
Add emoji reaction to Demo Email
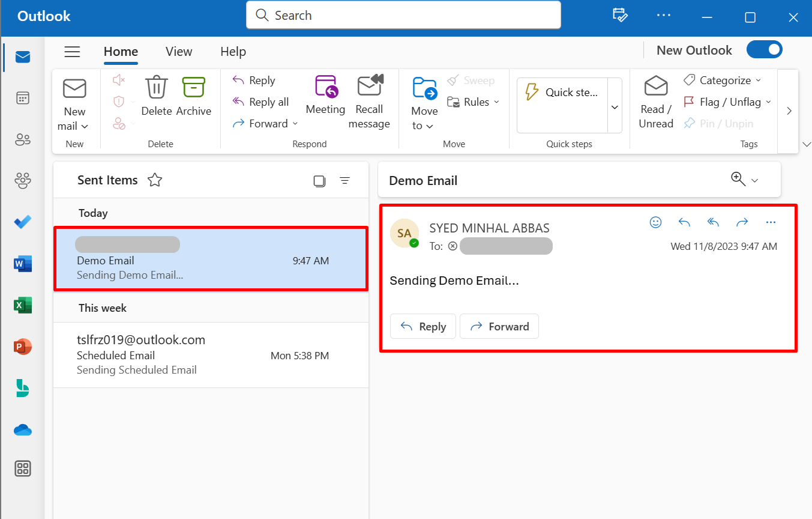tap(655, 222)
